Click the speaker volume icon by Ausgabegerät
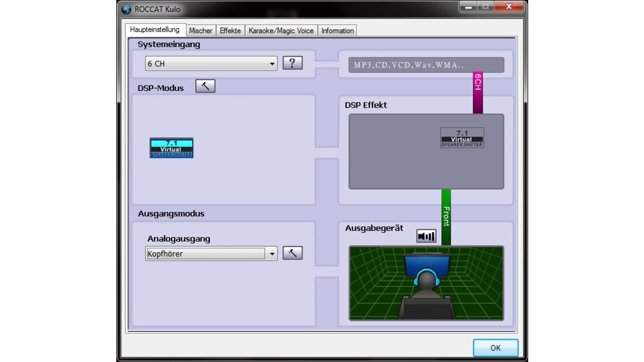Viewport: 644px width, 362px height. pyautogui.click(x=426, y=236)
